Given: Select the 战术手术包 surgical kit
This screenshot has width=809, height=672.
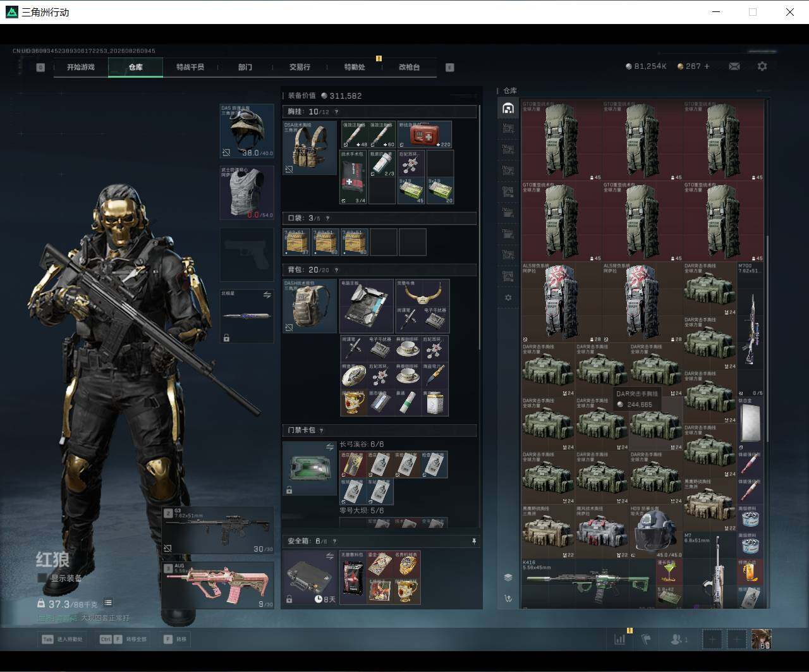Looking at the screenshot, I should (354, 177).
